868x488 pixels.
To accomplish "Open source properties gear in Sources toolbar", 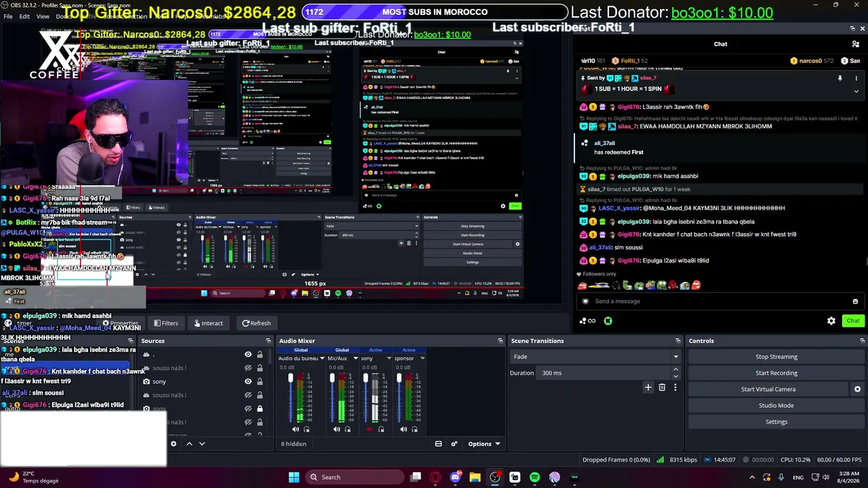I will click(x=174, y=444).
